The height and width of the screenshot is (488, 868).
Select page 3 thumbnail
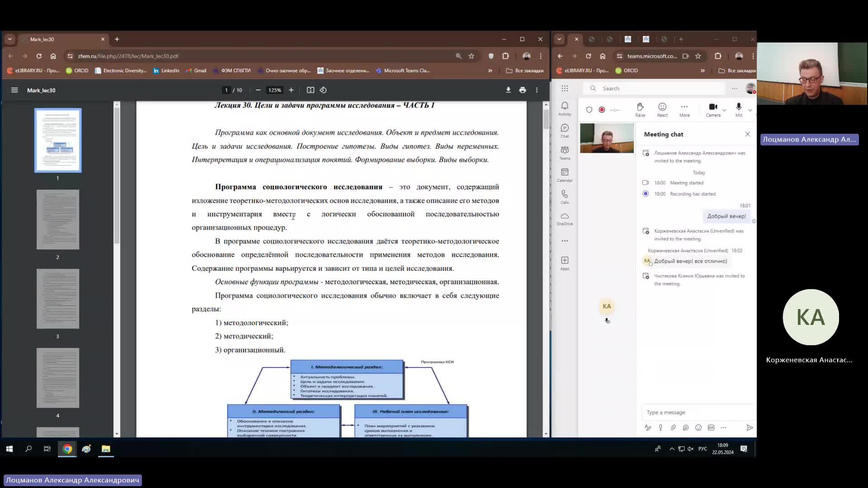(x=58, y=299)
